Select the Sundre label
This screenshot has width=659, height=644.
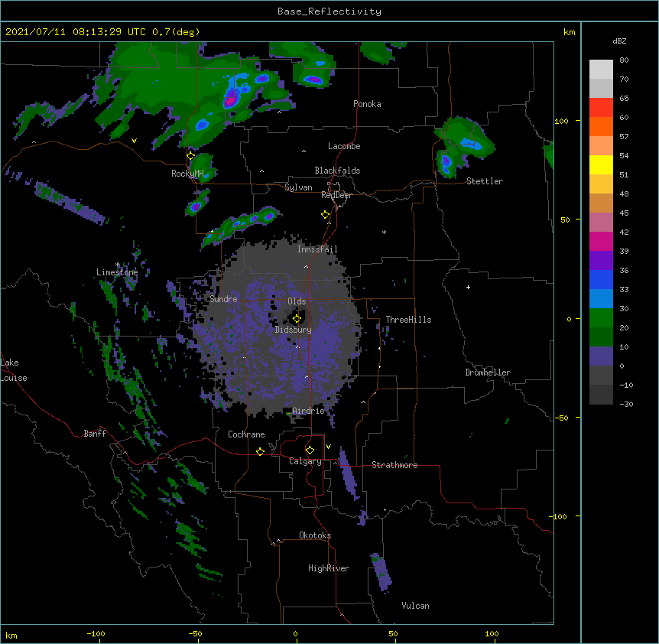pyautogui.click(x=223, y=299)
